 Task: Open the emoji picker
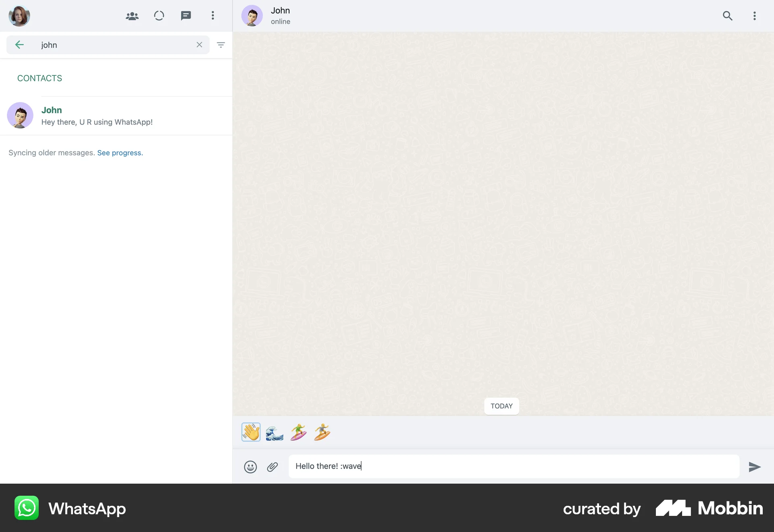(250, 467)
